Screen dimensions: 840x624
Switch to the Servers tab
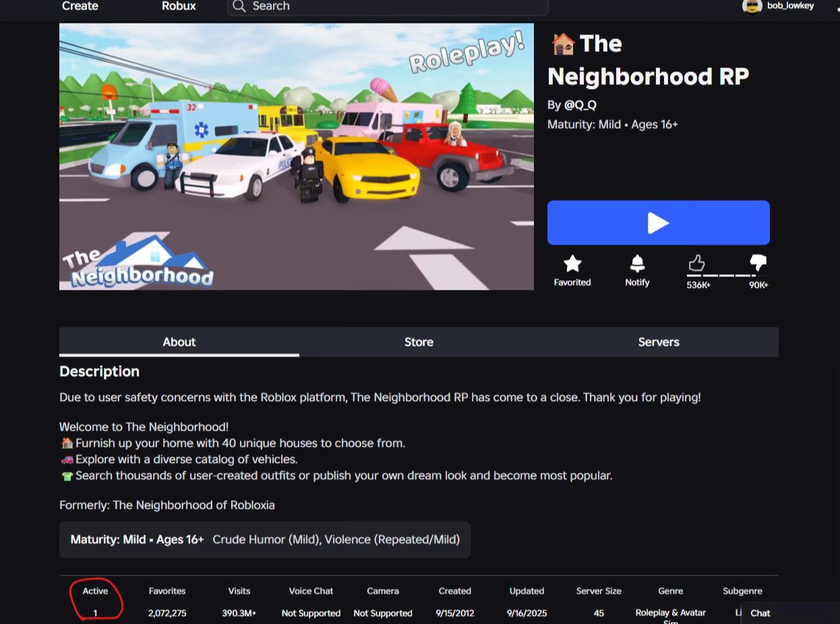point(659,342)
